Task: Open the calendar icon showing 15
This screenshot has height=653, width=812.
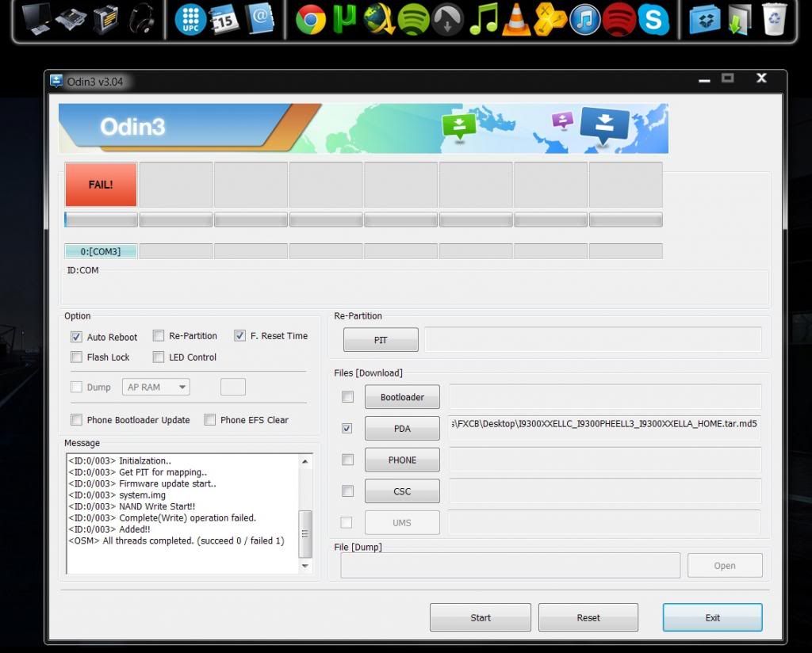Action: click(x=224, y=20)
